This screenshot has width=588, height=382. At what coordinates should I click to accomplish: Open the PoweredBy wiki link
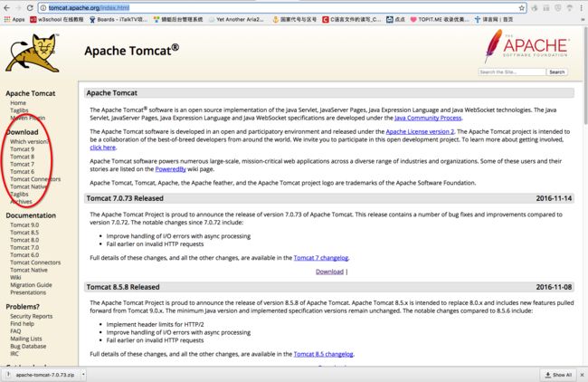171,169
